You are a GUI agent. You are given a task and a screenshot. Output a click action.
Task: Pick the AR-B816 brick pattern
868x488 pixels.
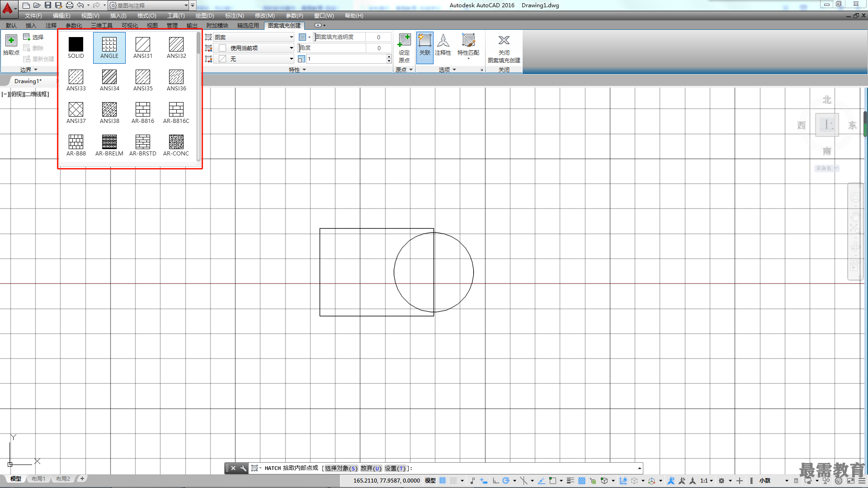pos(143,113)
